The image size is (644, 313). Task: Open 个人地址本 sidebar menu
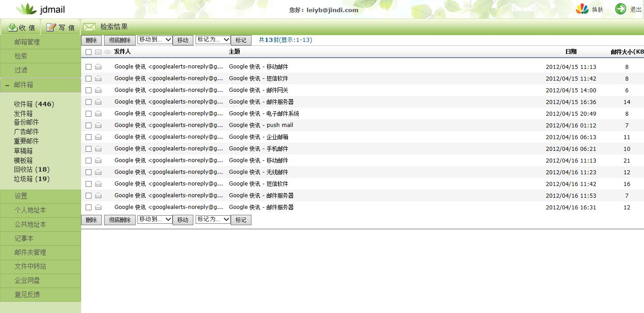41,210
